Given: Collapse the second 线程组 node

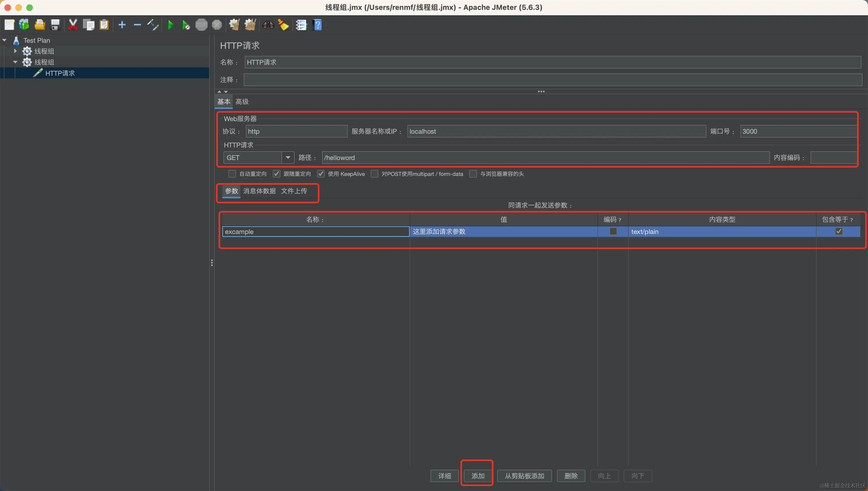Looking at the screenshot, I should pyautogui.click(x=15, y=62).
